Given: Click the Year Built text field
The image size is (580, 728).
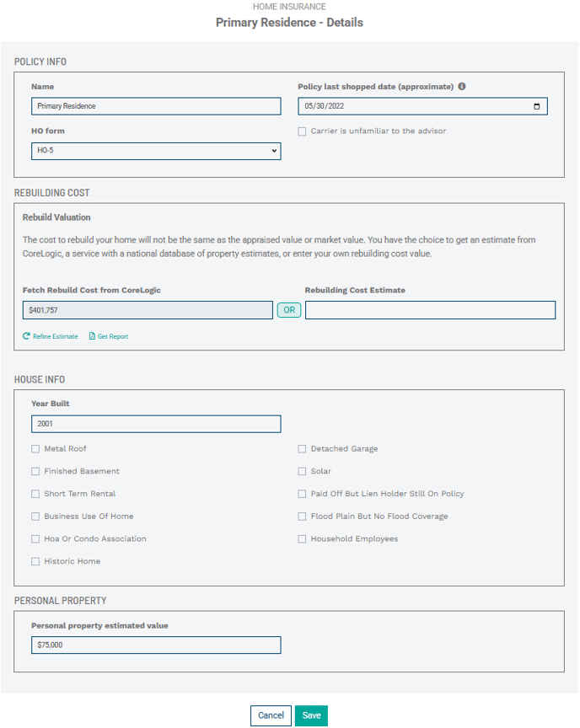Looking at the screenshot, I should (156, 424).
